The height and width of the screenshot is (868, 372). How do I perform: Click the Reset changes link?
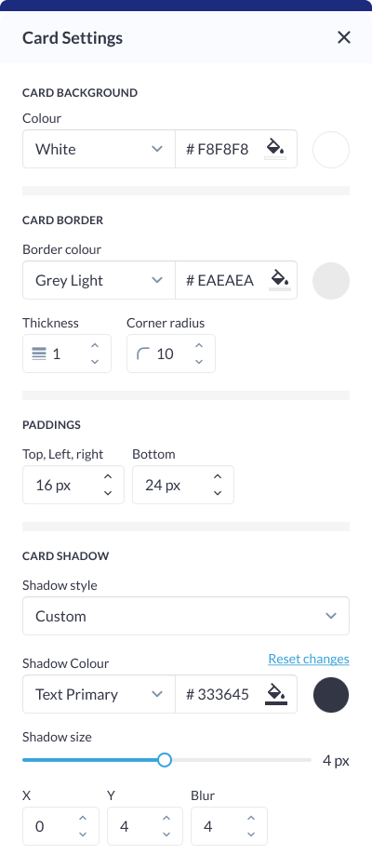point(309,659)
